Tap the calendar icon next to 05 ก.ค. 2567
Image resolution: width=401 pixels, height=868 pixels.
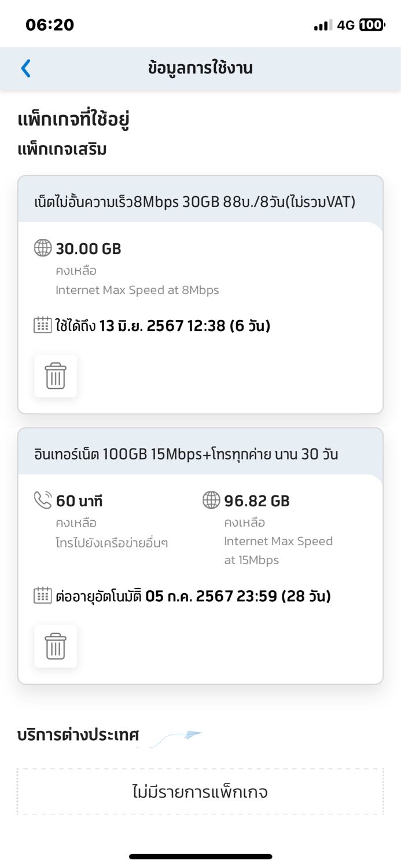(43, 596)
